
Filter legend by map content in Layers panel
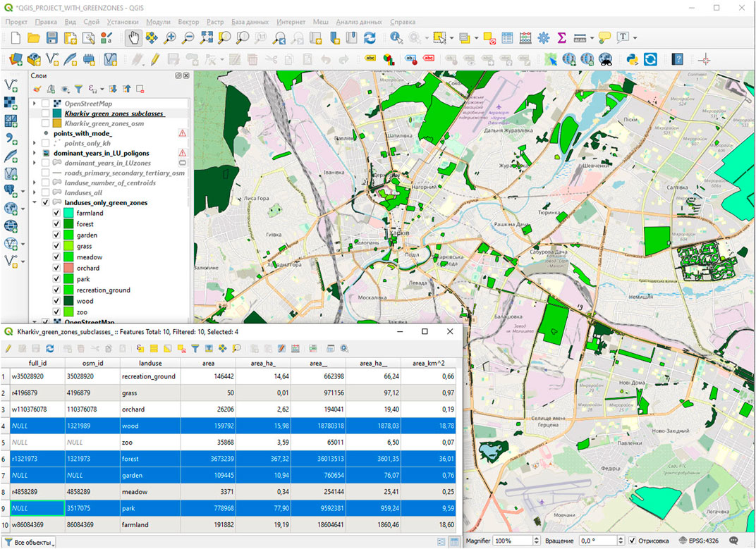pos(78,90)
